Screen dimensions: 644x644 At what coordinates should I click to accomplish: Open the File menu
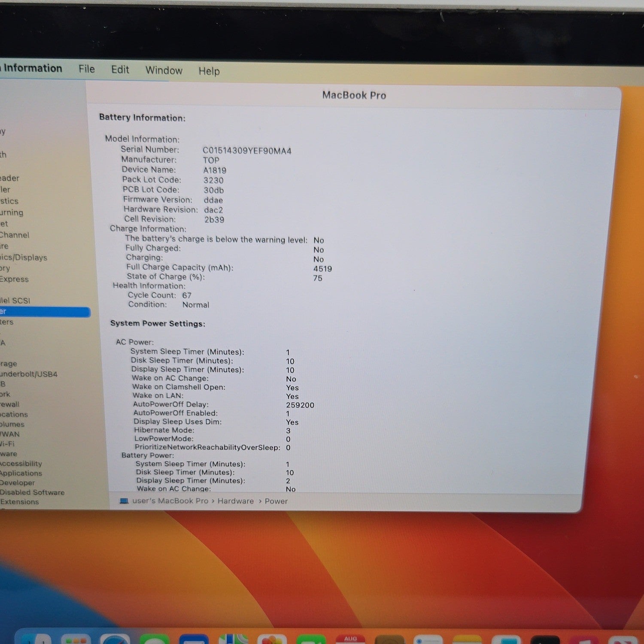point(86,69)
